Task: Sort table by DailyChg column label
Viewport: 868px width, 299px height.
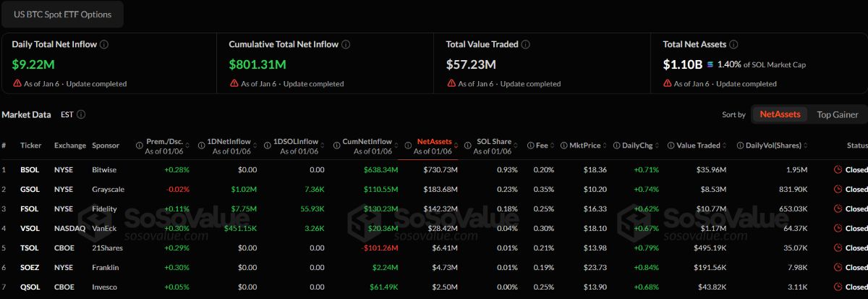Action: pos(638,145)
